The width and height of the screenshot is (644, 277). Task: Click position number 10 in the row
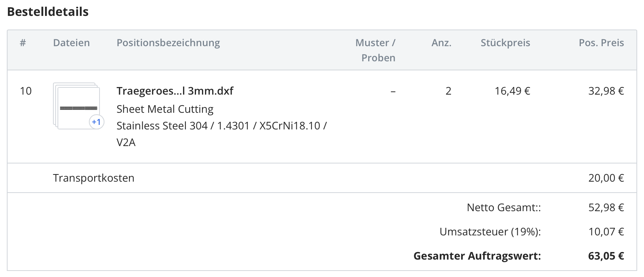pyautogui.click(x=26, y=91)
